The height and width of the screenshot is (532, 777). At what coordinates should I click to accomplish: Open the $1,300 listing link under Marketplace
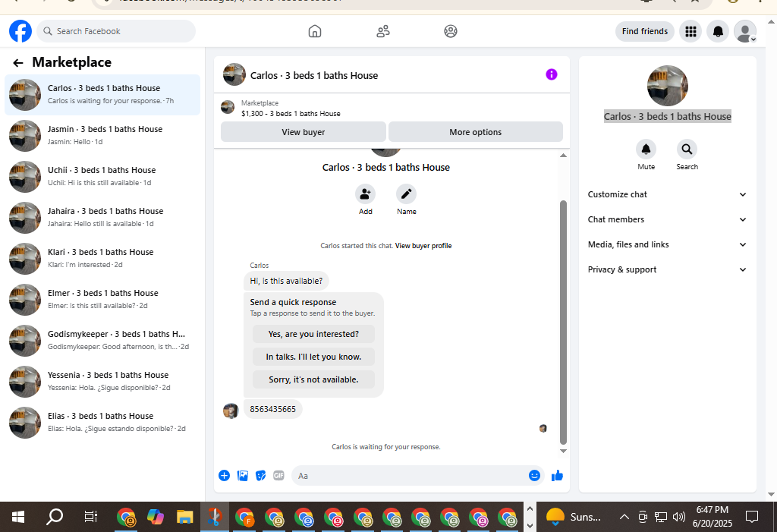pyautogui.click(x=291, y=114)
